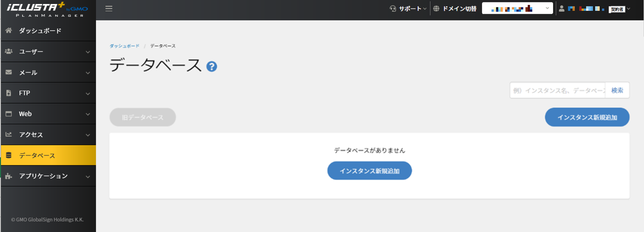Click the データベース breadcrumb text

tap(163, 46)
